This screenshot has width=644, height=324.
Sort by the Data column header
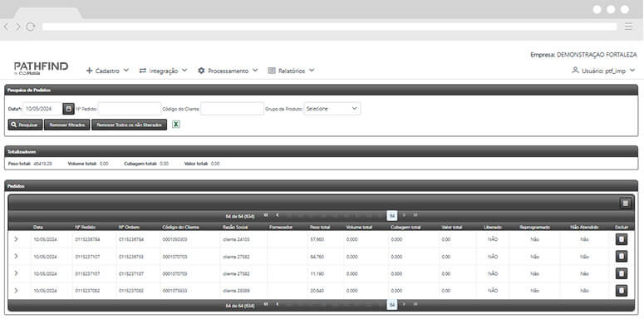tap(38, 227)
